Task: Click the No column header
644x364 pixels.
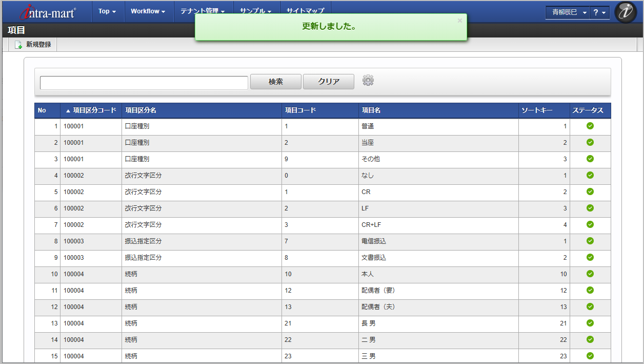Action: 47,110
